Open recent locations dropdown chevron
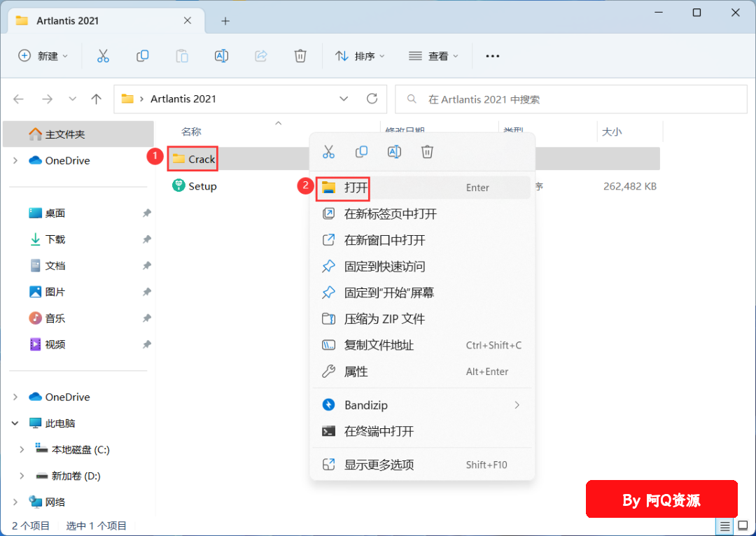Viewport: 756px width, 536px height. (x=72, y=99)
